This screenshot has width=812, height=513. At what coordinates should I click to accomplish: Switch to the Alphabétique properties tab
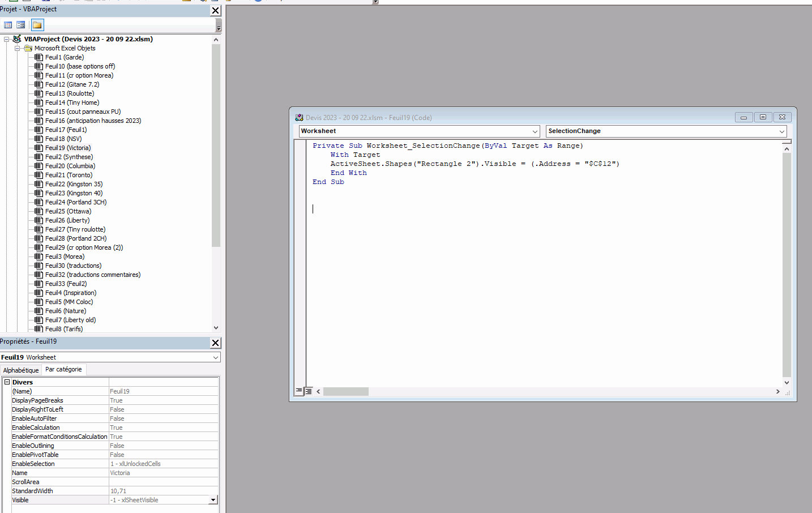(21, 370)
